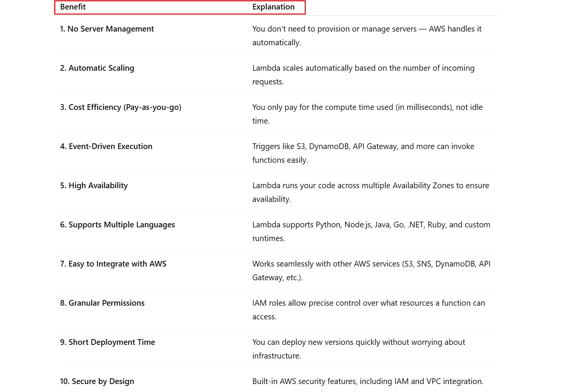
Task: Select Cost Efficiency (Pay-as-you-go) benefit cell
Action: pos(121,107)
